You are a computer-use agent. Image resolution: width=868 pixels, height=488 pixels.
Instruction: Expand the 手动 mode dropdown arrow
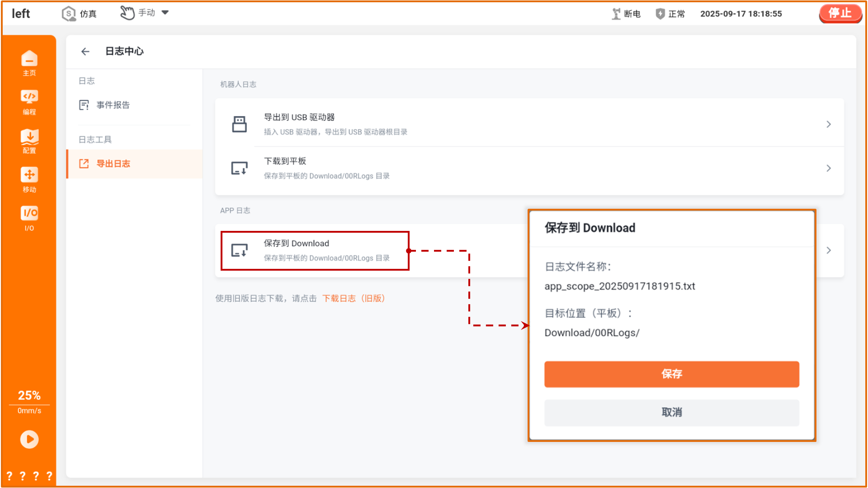165,13
